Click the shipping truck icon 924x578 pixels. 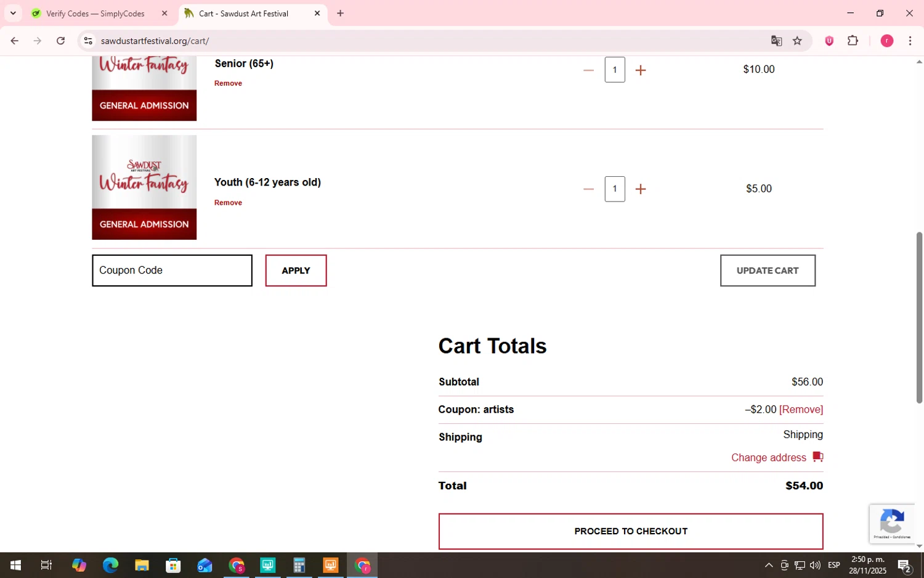[817, 457]
